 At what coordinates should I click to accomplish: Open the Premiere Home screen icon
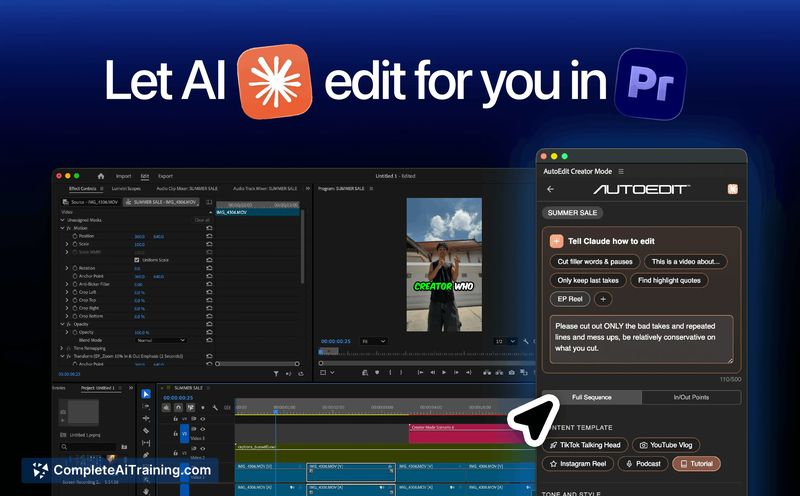click(101, 176)
